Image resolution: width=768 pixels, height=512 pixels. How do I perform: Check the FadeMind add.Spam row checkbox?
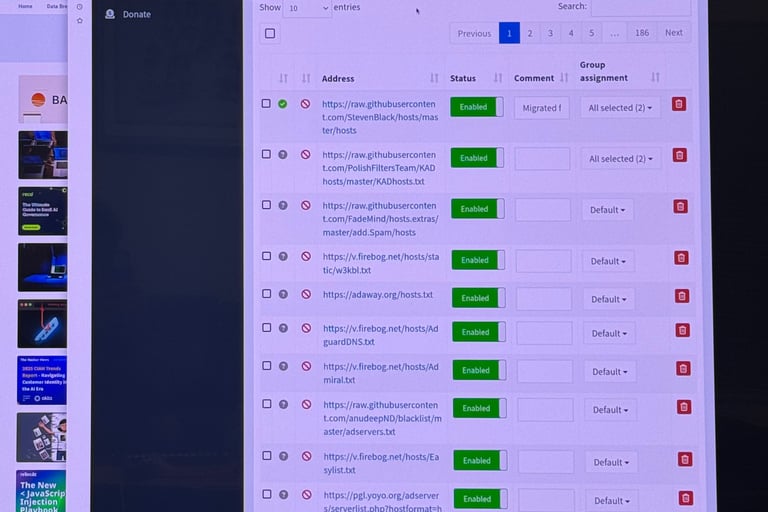coord(266,205)
